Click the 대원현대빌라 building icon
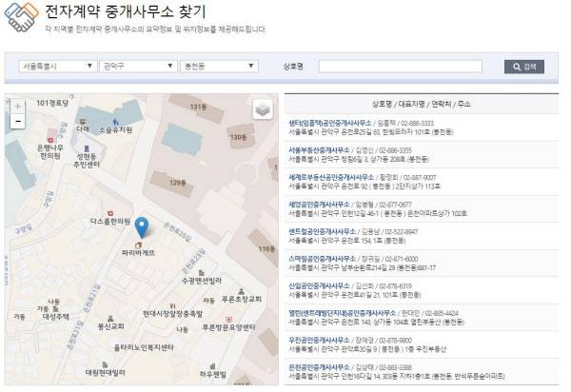Screen dimensions: 571x392 105,364
